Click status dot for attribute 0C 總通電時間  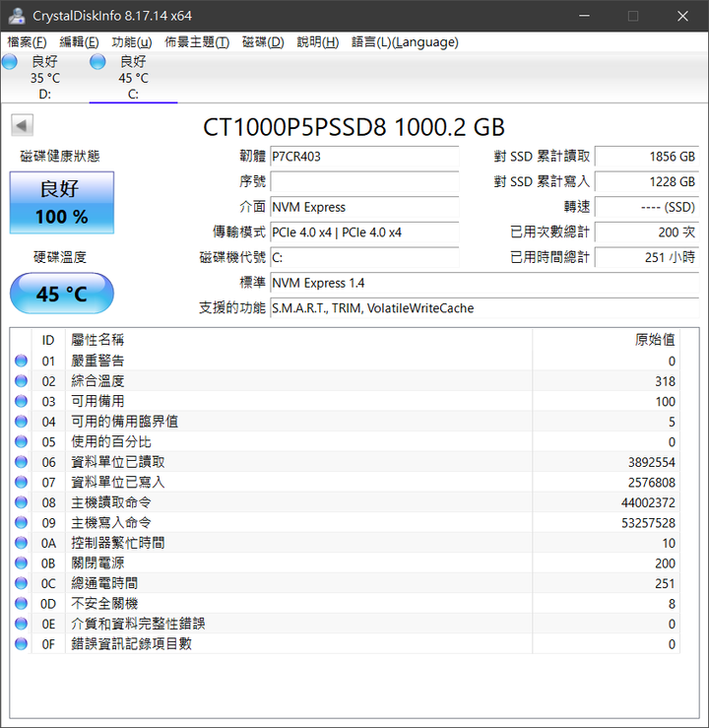pos(21,583)
